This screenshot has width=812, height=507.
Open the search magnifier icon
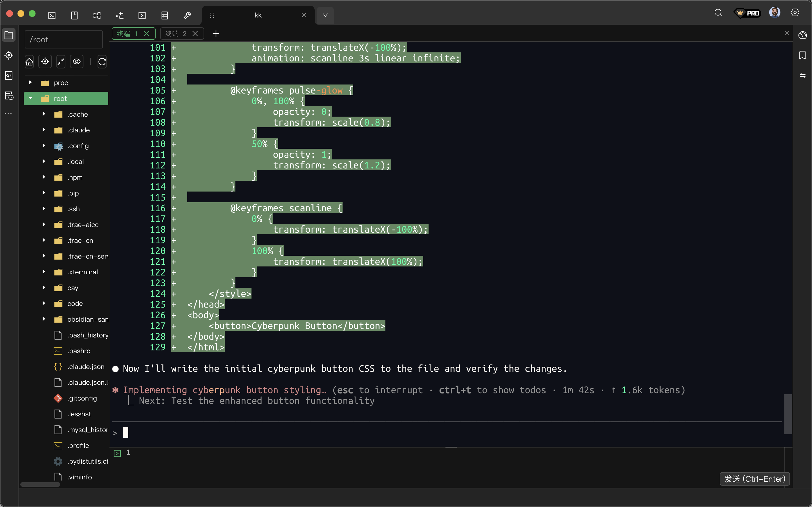718,13
